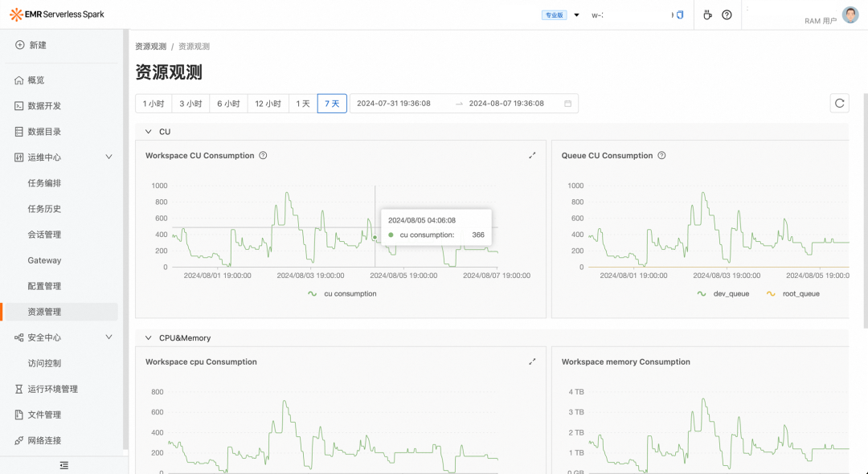Click the 数据目录 catalog icon
Viewport: 868px width, 474px height.
18,132
